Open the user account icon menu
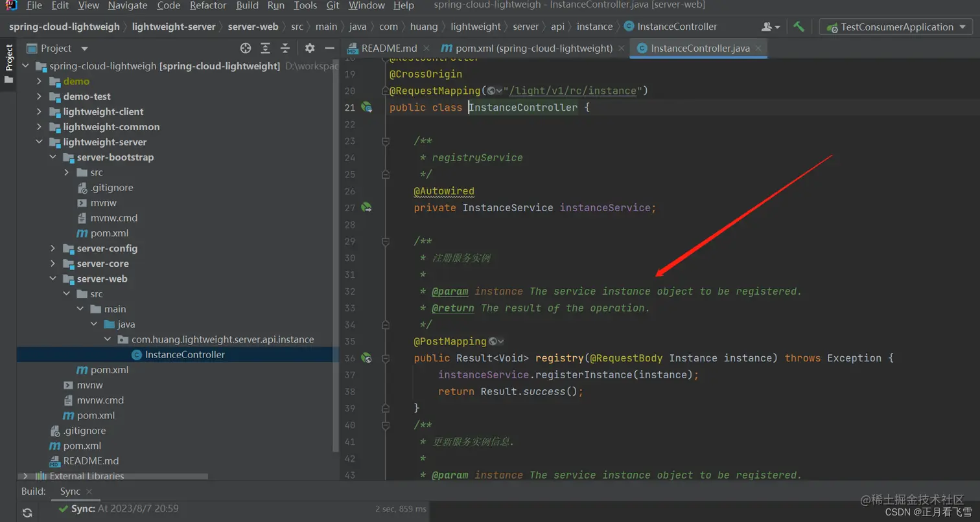The width and height of the screenshot is (980, 522). pyautogui.click(x=771, y=27)
